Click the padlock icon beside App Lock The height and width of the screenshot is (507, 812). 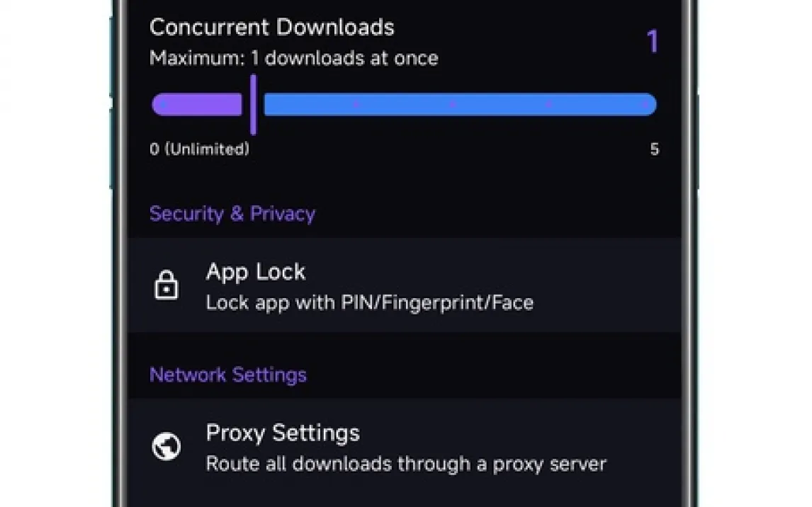[x=167, y=285]
